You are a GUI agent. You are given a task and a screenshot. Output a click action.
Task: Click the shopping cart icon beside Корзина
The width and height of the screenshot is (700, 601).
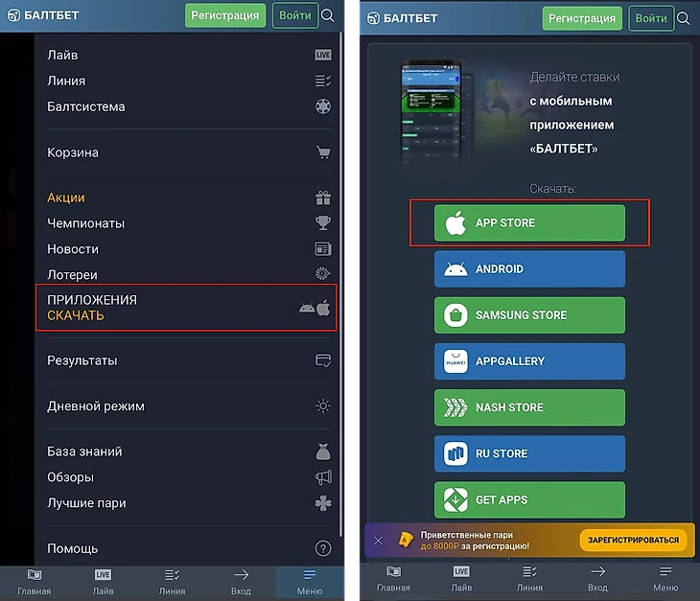tap(323, 152)
